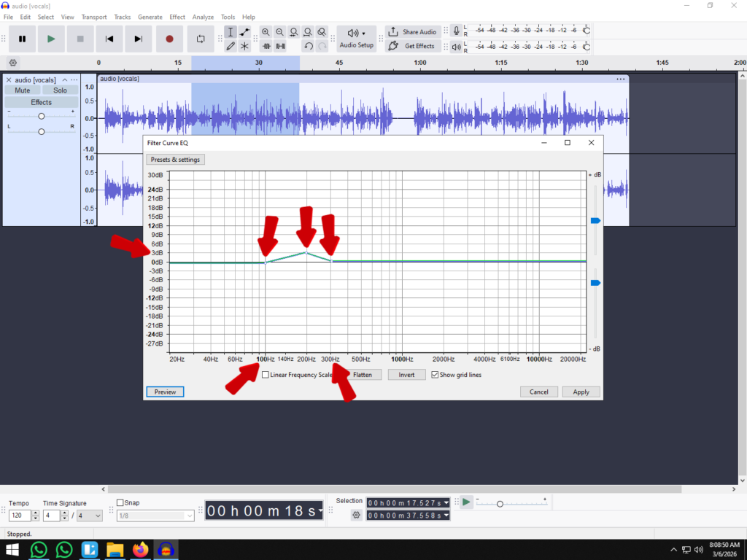
Task: Click the Record button
Action: point(169,39)
